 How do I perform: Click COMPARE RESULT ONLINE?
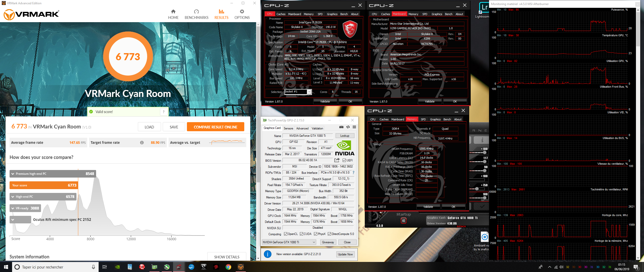[215, 127]
